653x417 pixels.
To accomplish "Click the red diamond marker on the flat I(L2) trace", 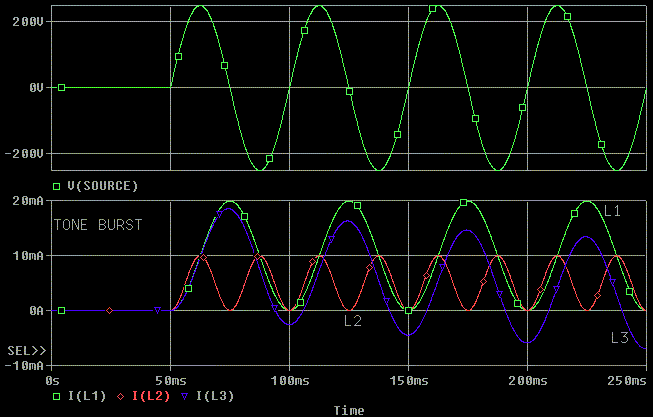I will coord(110,311).
